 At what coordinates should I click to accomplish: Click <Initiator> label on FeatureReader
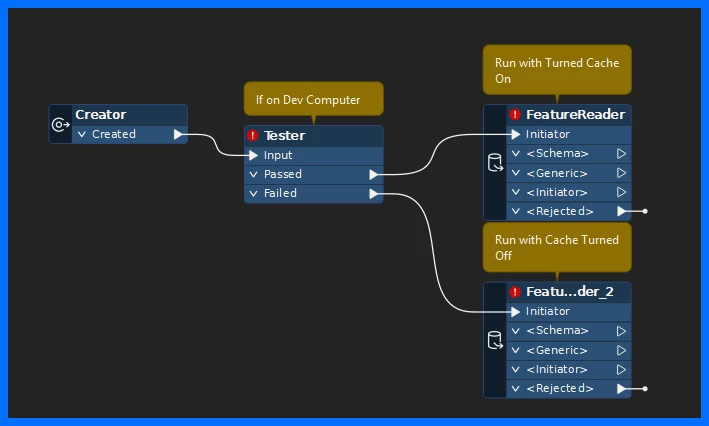[x=557, y=192]
